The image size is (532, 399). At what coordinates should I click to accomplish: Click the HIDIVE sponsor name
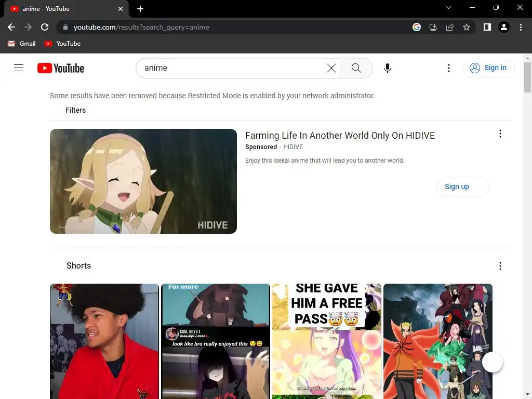(293, 147)
